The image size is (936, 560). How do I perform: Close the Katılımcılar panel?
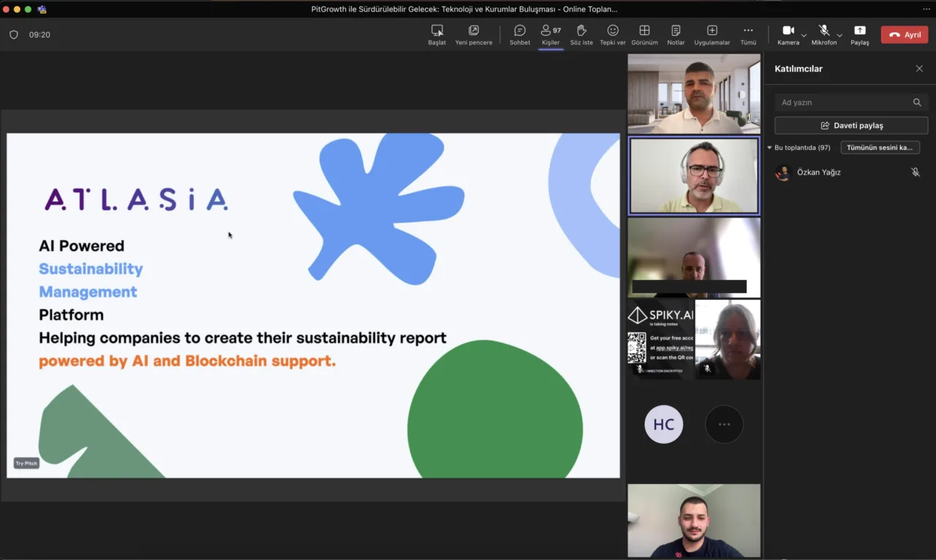[x=919, y=69]
